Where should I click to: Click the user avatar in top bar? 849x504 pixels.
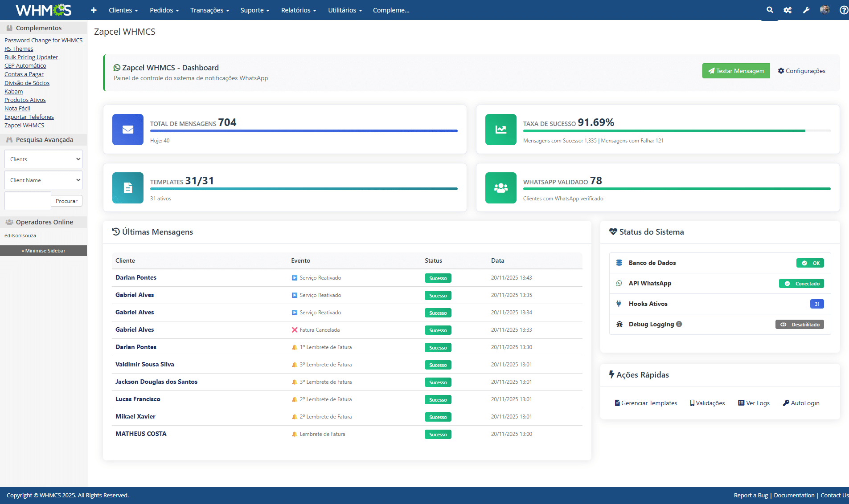825,10
